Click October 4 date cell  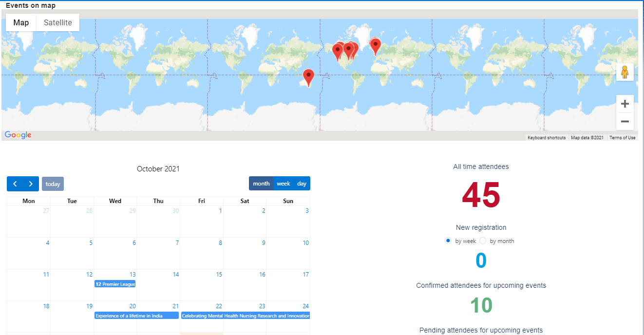[x=29, y=253]
